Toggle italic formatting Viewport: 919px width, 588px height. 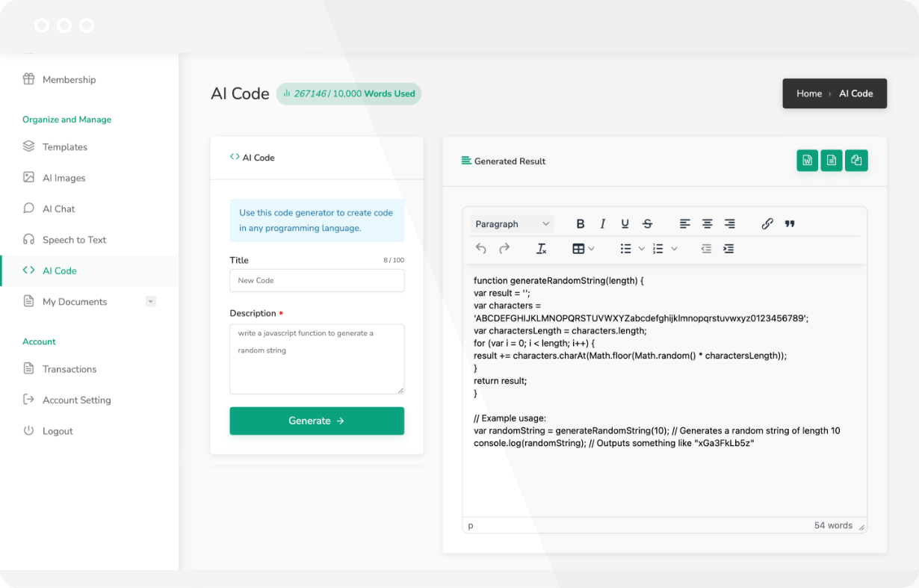click(603, 224)
